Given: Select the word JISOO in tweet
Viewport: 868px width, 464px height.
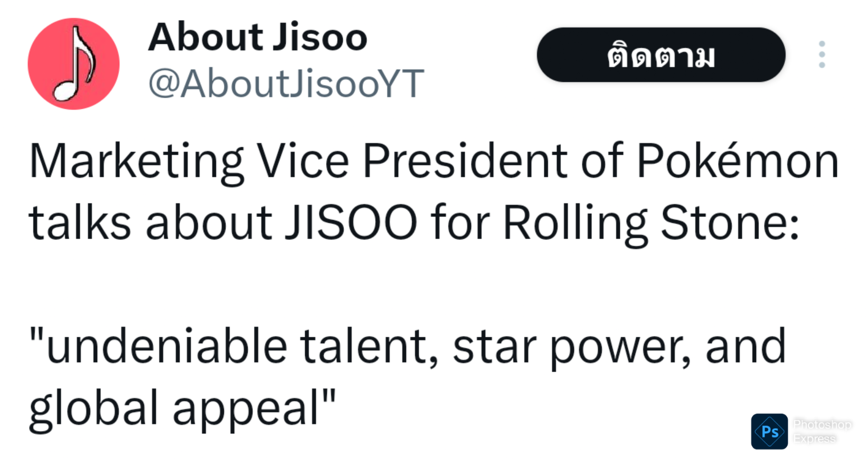Looking at the screenshot, I should click(x=351, y=223).
